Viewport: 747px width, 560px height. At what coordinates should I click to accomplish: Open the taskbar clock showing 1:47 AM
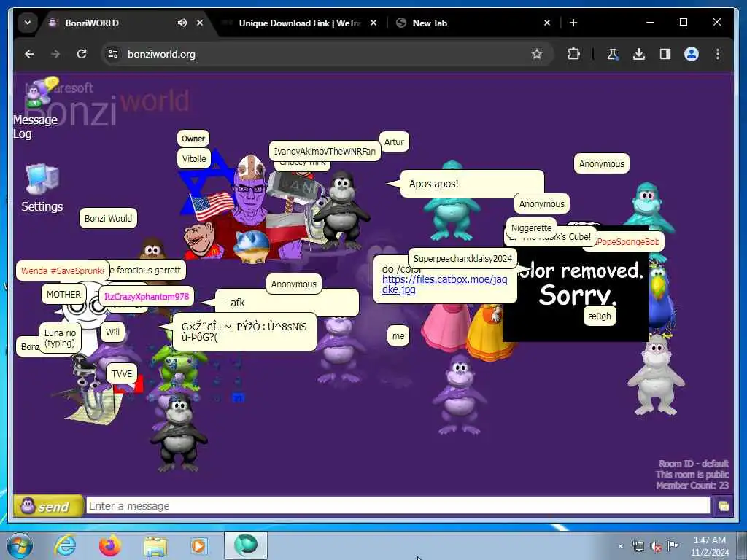click(710, 545)
